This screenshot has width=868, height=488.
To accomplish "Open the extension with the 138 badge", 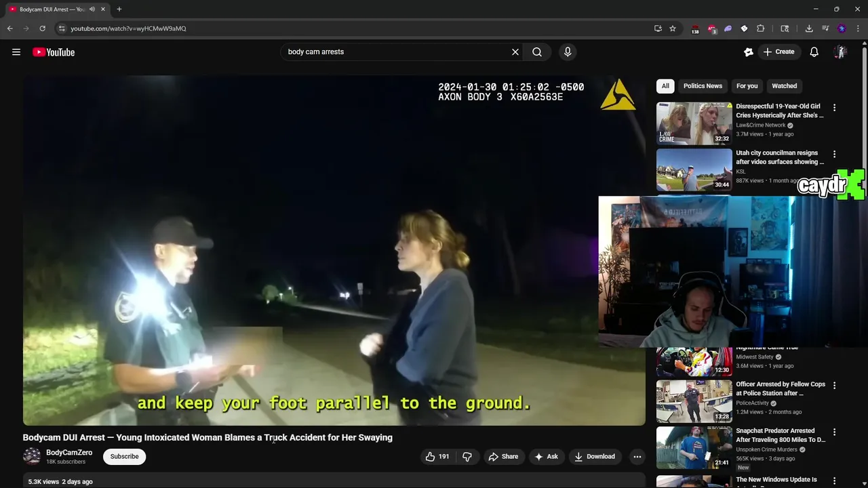I will (x=695, y=29).
